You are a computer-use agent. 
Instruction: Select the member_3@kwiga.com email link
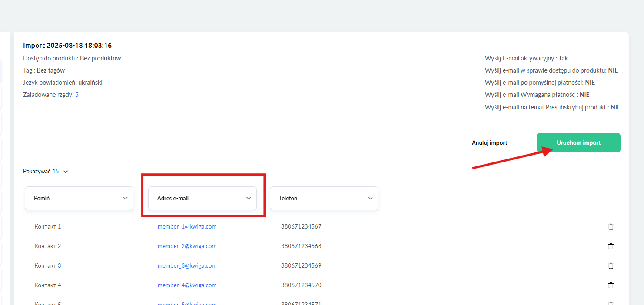pos(187,265)
